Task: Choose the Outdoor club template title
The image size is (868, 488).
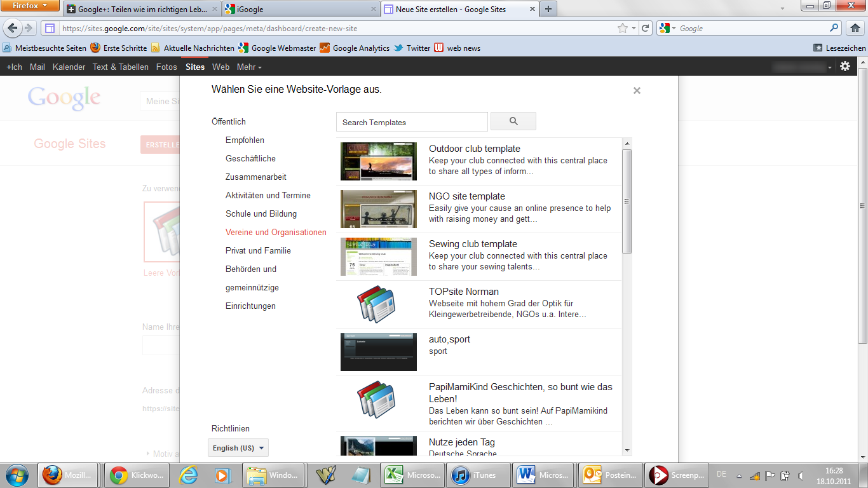Action: (x=474, y=149)
